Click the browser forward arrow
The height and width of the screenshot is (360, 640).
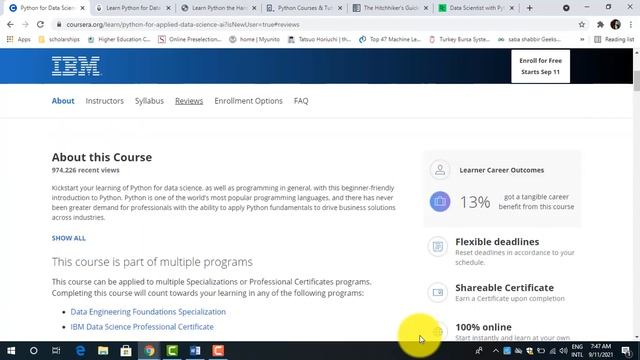[25, 24]
